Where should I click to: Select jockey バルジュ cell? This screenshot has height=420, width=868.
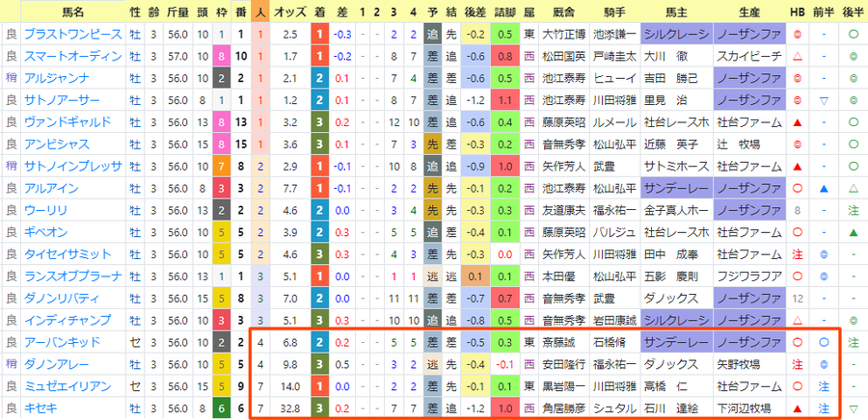coord(614,233)
